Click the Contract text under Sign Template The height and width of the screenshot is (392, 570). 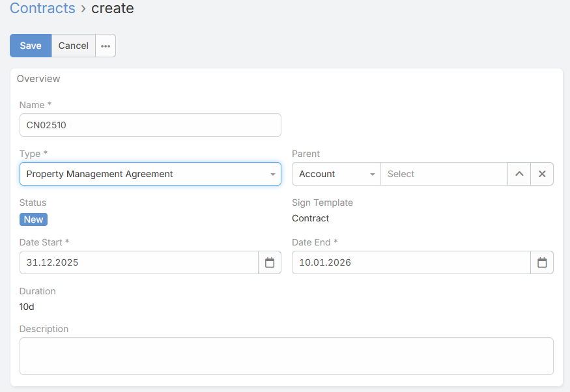point(310,218)
